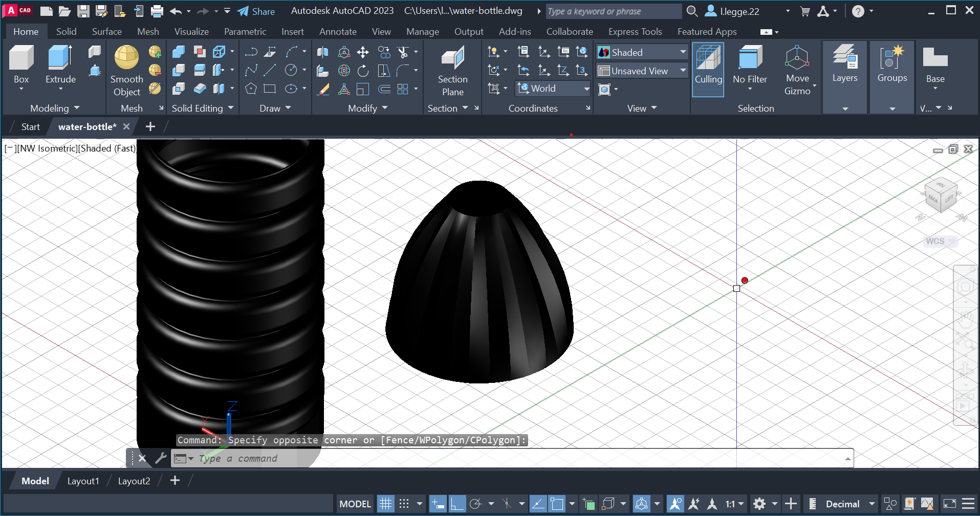Click the Smooth Less mesh icon
Image resolution: width=980 pixels, height=516 pixels.
155,70
